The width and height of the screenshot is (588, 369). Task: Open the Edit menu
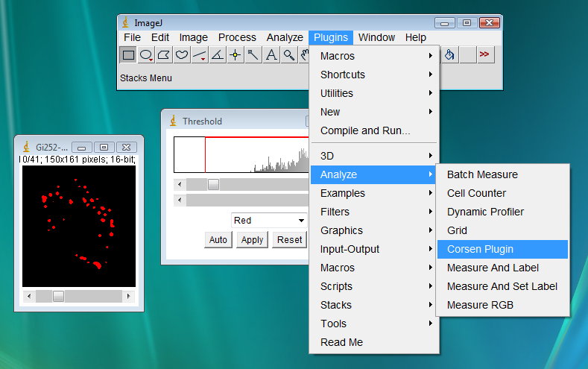(160, 37)
